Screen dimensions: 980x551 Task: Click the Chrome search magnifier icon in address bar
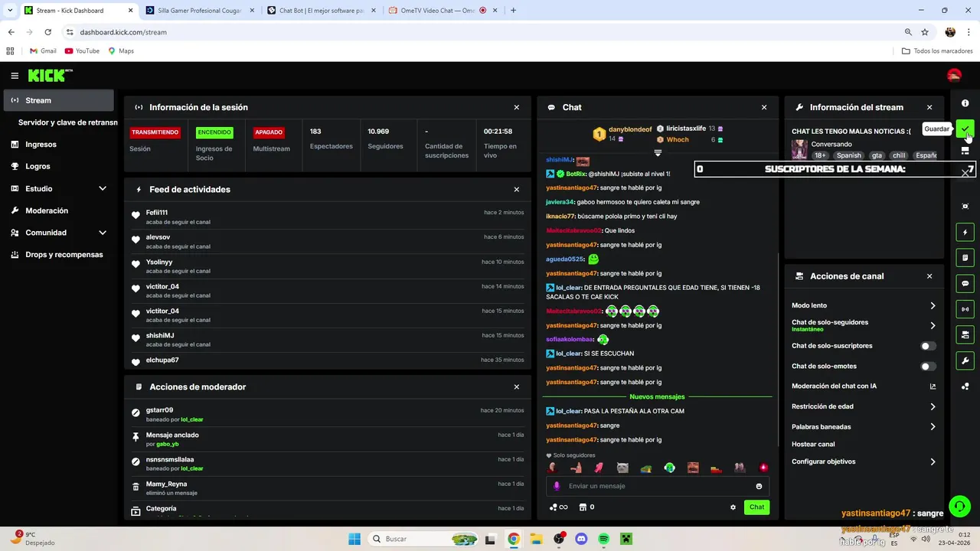(x=908, y=32)
